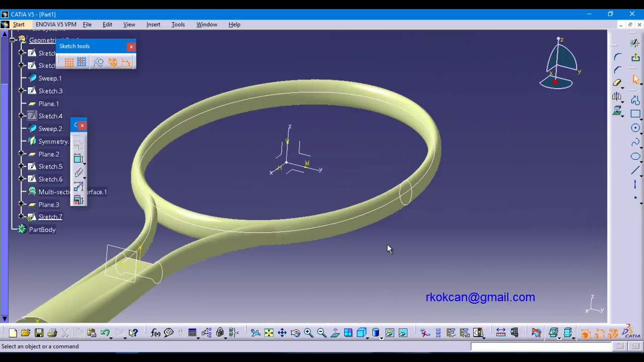Select the Axis sketch tool
The image size is (644, 362).
click(x=635, y=185)
